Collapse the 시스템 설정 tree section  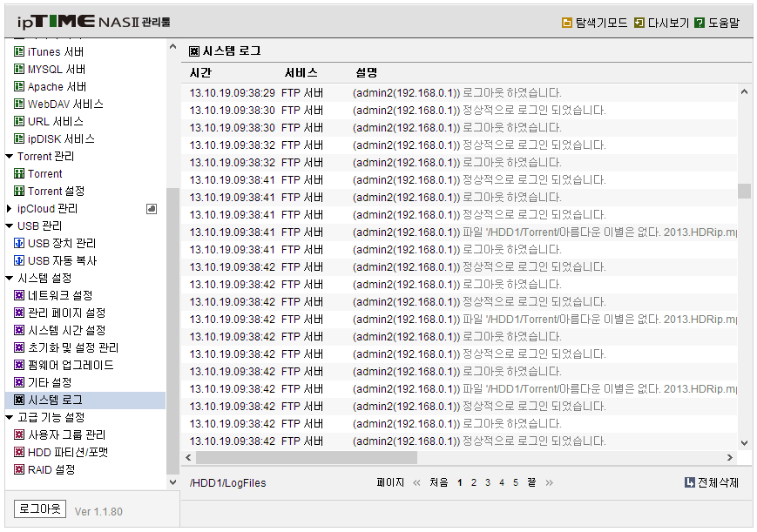point(10,278)
